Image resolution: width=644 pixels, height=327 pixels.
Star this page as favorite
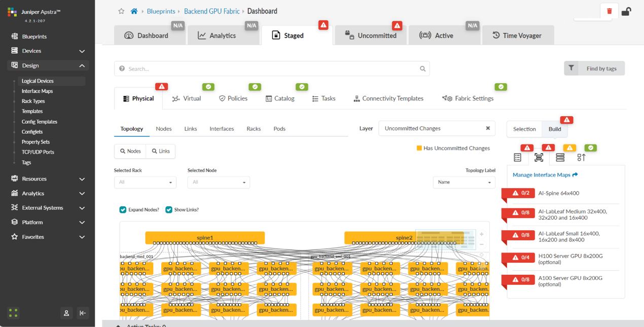coord(121,11)
